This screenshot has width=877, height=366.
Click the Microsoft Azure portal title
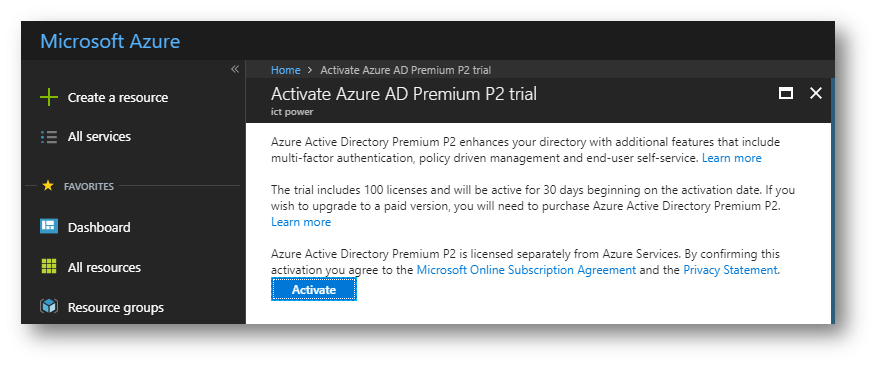coord(110,41)
